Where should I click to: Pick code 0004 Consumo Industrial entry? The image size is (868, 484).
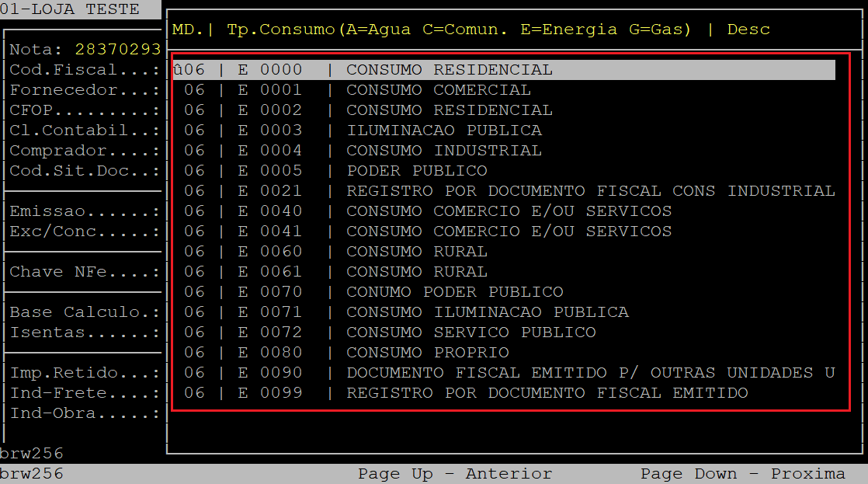[x=443, y=151]
